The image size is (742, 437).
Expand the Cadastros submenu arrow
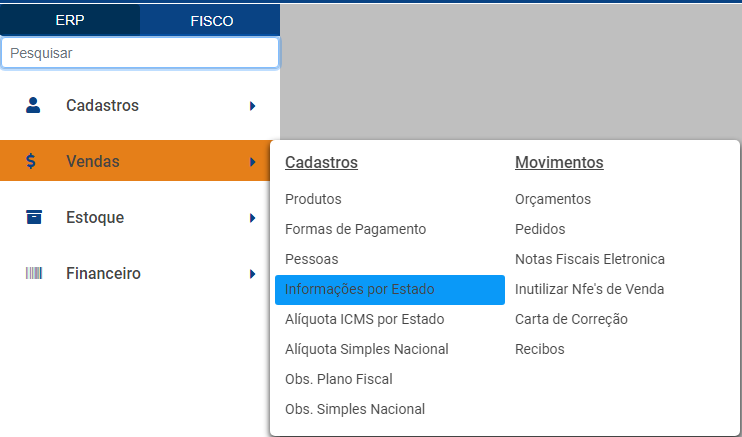(x=254, y=105)
